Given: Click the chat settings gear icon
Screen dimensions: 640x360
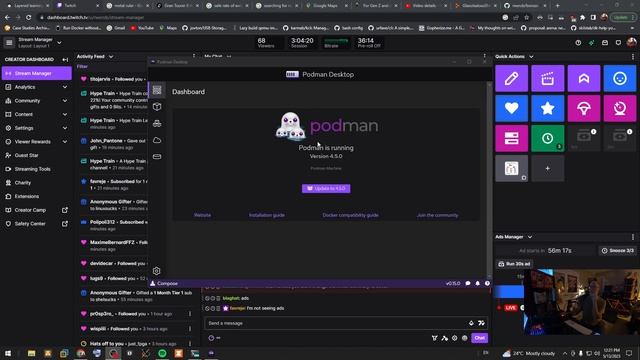Looking at the screenshot, I should click(x=454, y=338).
